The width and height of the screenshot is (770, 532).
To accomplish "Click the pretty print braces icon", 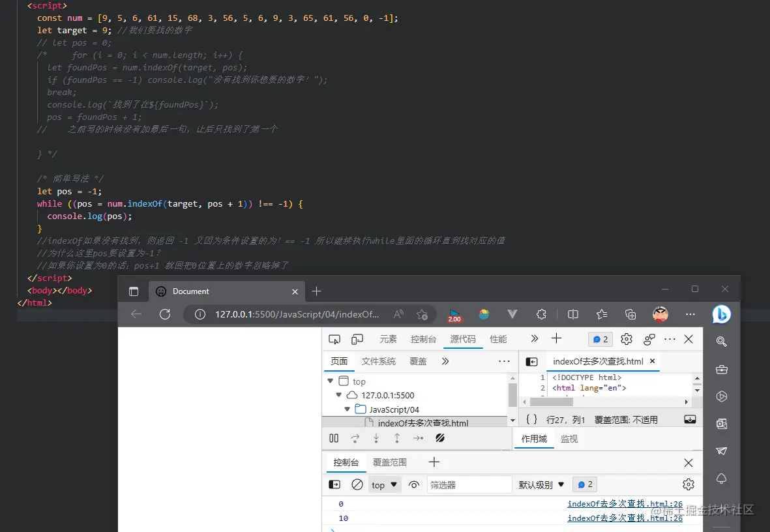I will (531, 419).
